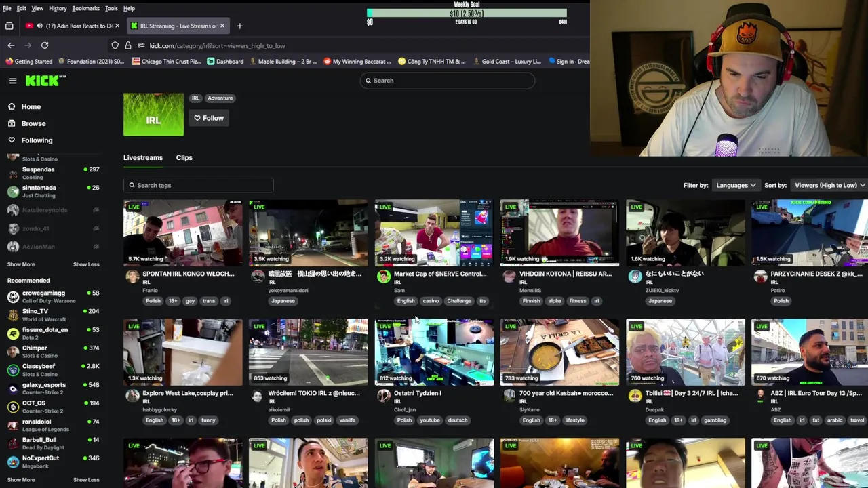
Task: Open sinntamada channel avatar
Action: (x=13, y=191)
